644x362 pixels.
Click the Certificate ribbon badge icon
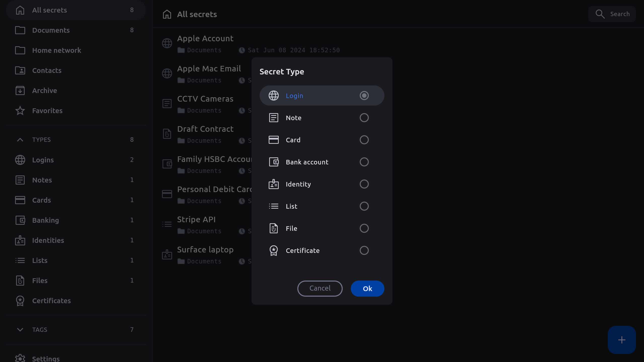[x=273, y=250]
